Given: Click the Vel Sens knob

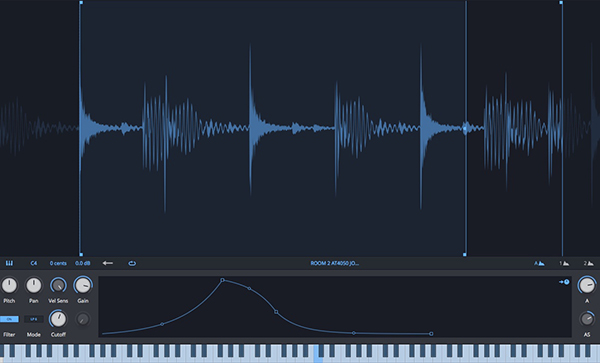Looking at the screenshot, I should tap(58, 285).
